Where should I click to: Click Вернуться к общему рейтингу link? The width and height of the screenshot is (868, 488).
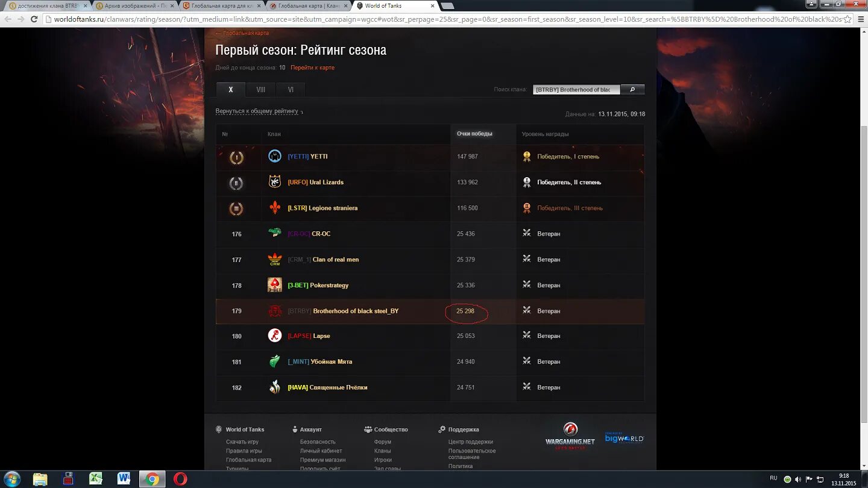[257, 111]
